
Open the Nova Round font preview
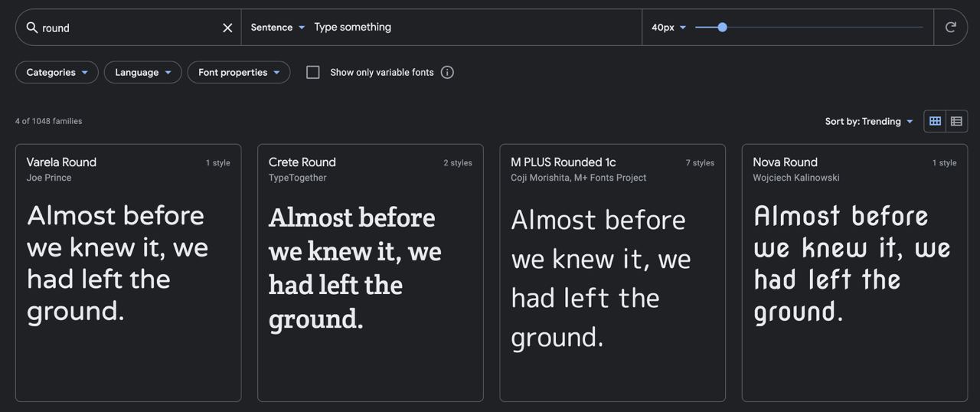point(854,272)
